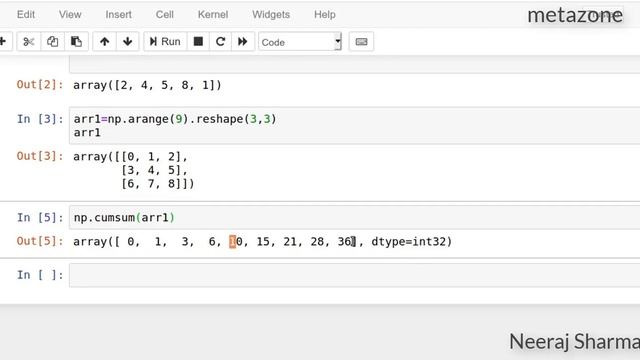Click the Out[2] prompt label

point(40,85)
